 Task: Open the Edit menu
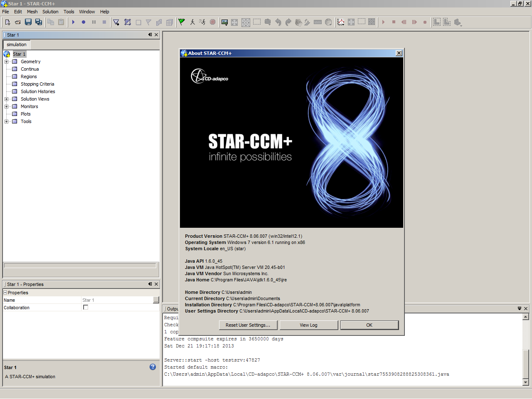[18, 12]
